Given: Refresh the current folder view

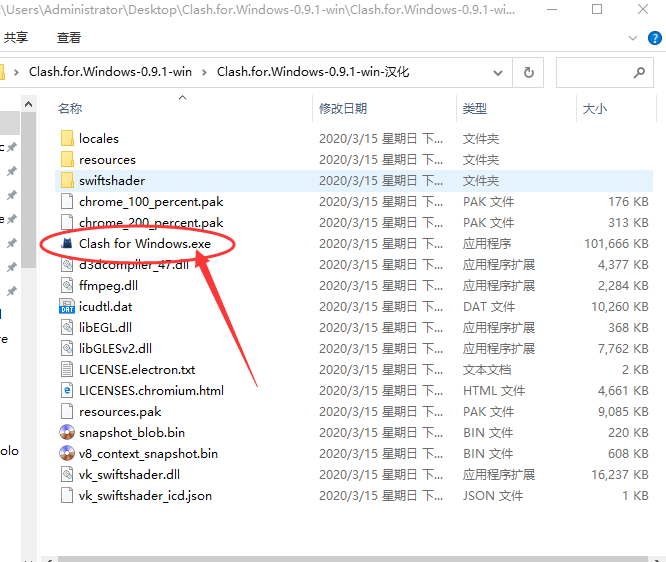Looking at the screenshot, I should [528, 73].
